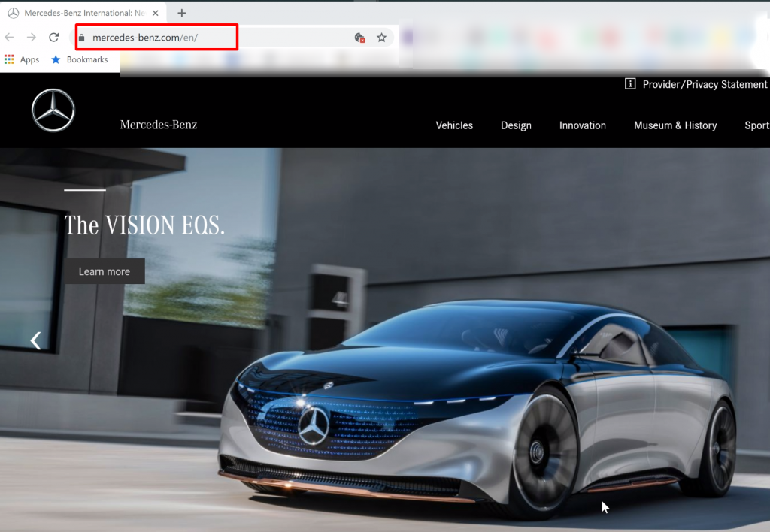This screenshot has width=770, height=532.
Task: Click the info icon beside Provider/Privacy Statement
Action: [629, 84]
